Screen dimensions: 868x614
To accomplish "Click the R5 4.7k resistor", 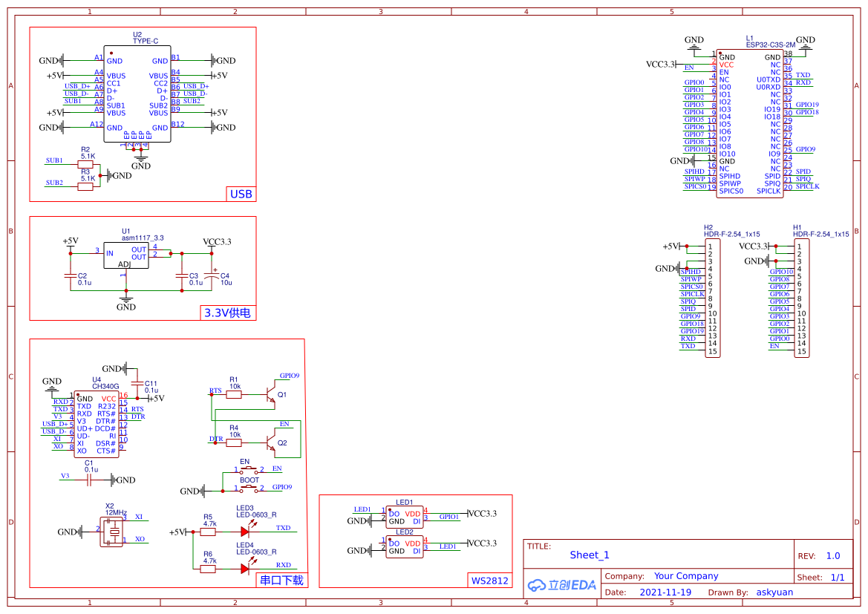I will (208, 532).
